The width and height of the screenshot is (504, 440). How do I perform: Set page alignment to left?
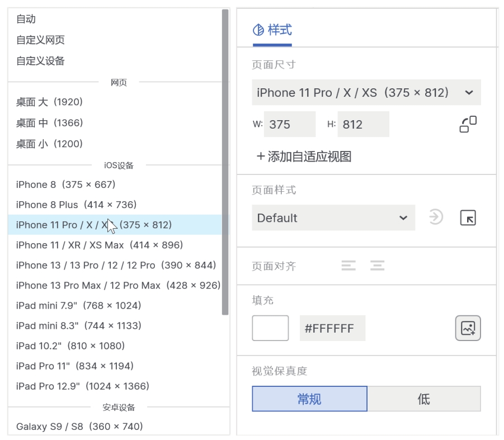(x=348, y=266)
